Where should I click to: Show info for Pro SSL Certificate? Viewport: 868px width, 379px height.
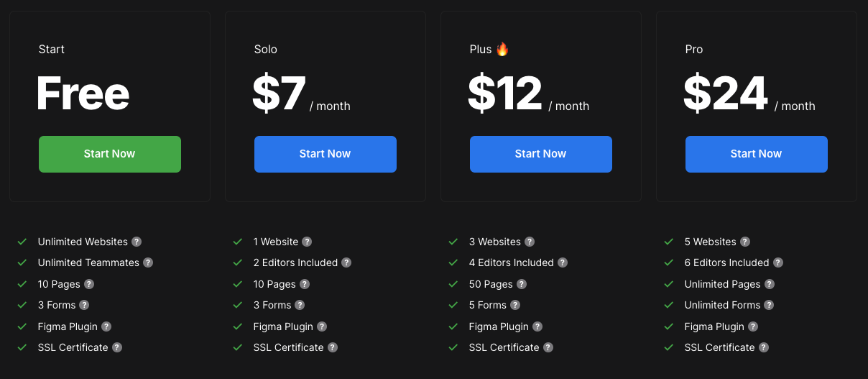coord(764,347)
